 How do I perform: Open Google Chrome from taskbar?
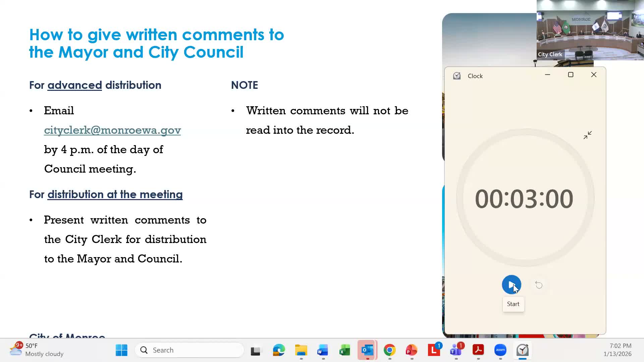(x=389, y=350)
